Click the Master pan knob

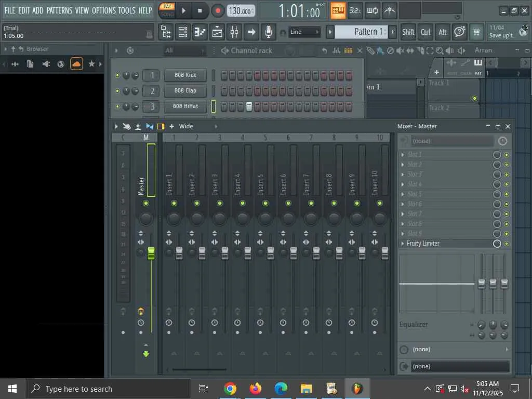(146, 219)
